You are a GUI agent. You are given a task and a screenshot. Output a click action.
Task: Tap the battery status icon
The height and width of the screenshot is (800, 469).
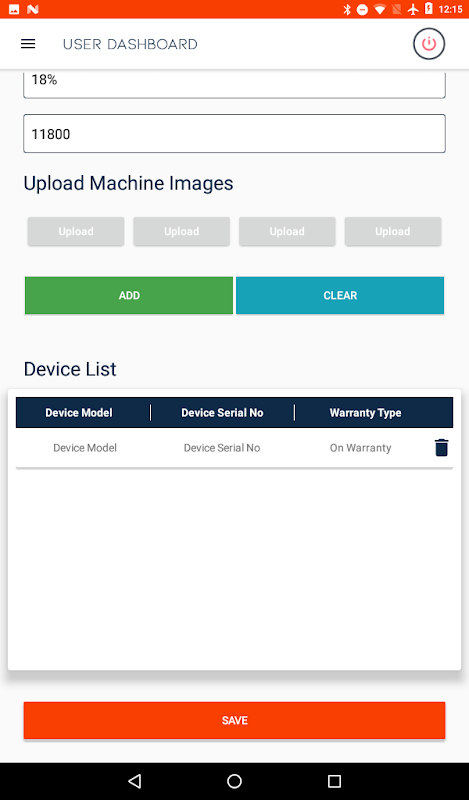[x=429, y=9]
